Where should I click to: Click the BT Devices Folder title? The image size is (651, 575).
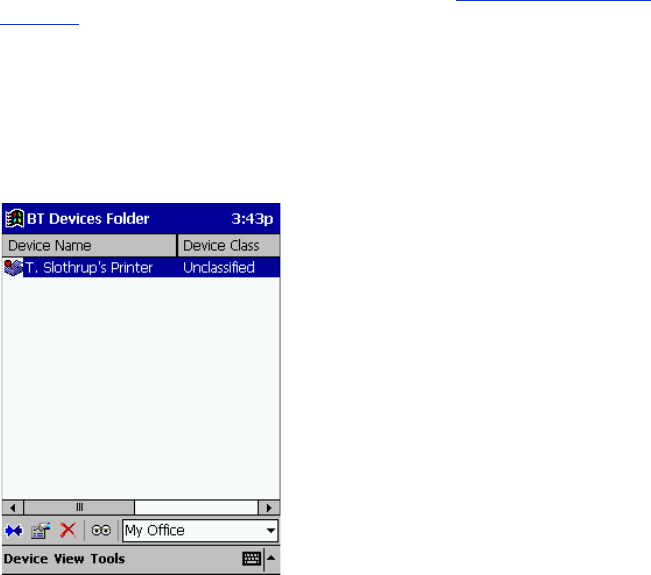coord(88,218)
